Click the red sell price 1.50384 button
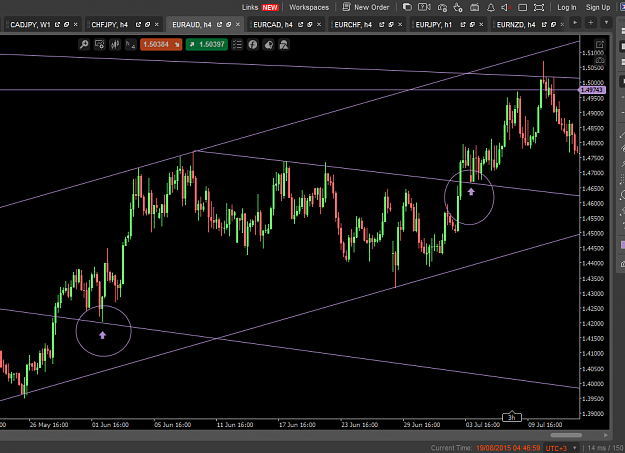Screen dimensions: 625x453 (x=161, y=44)
